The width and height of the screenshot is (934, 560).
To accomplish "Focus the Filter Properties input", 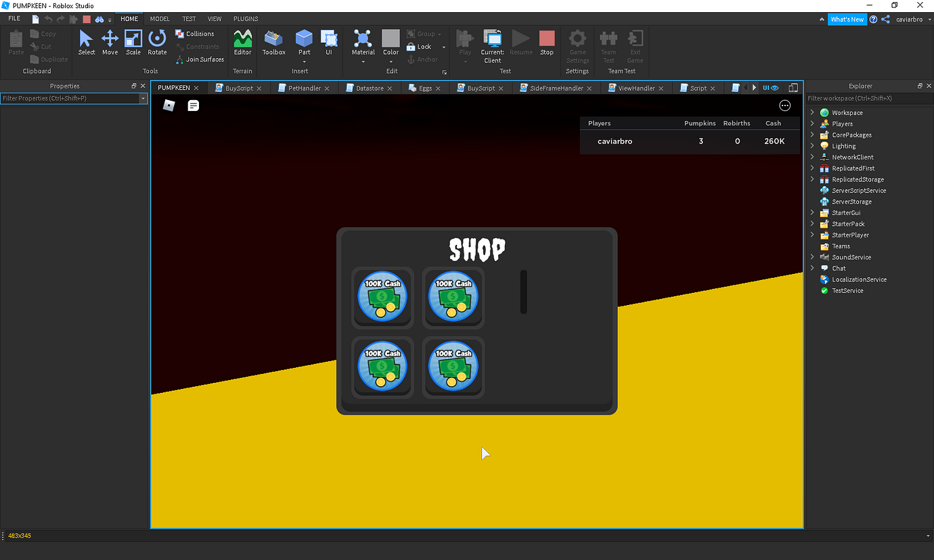I will 70,99.
